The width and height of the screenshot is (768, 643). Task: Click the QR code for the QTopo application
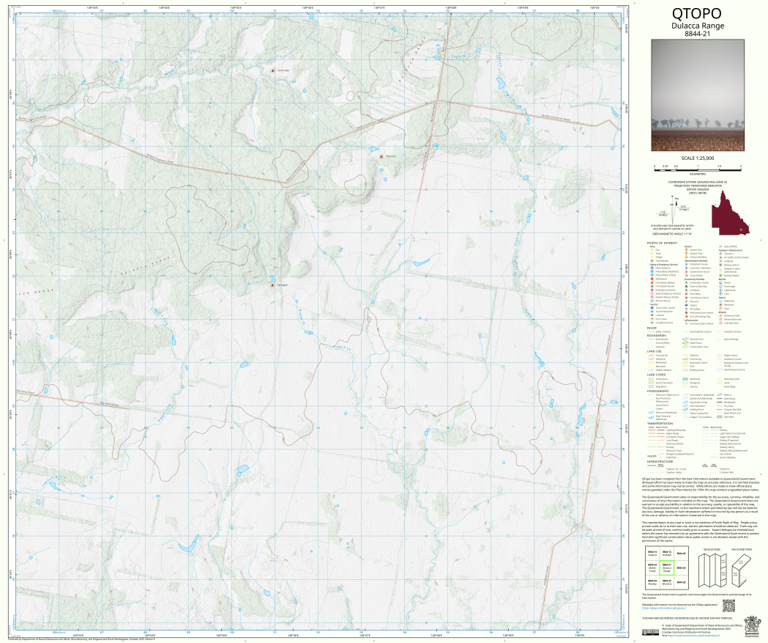click(729, 606)
